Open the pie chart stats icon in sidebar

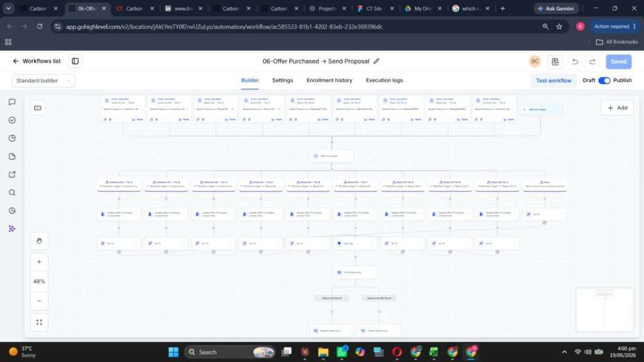coord(13,138)
